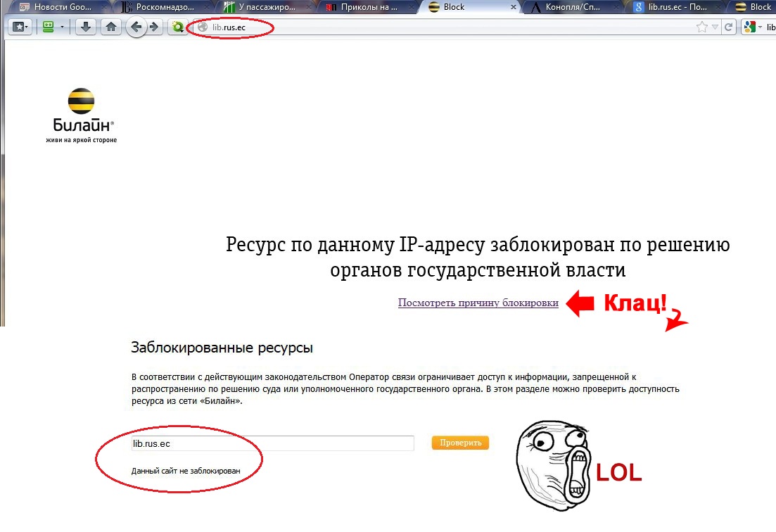This screenshot has height=532, width=776.
Task: Reload the current page
Action: (728, 27)
